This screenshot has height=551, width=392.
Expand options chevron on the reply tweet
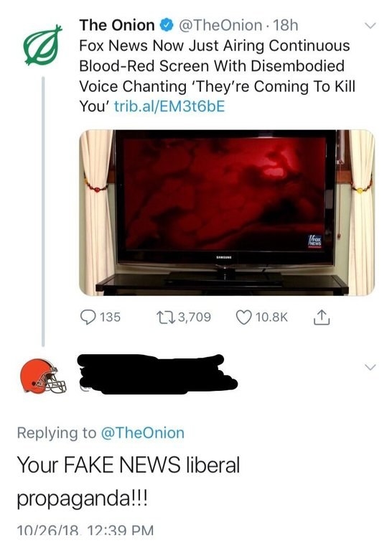pyautogui.click(x=370, y=367)
